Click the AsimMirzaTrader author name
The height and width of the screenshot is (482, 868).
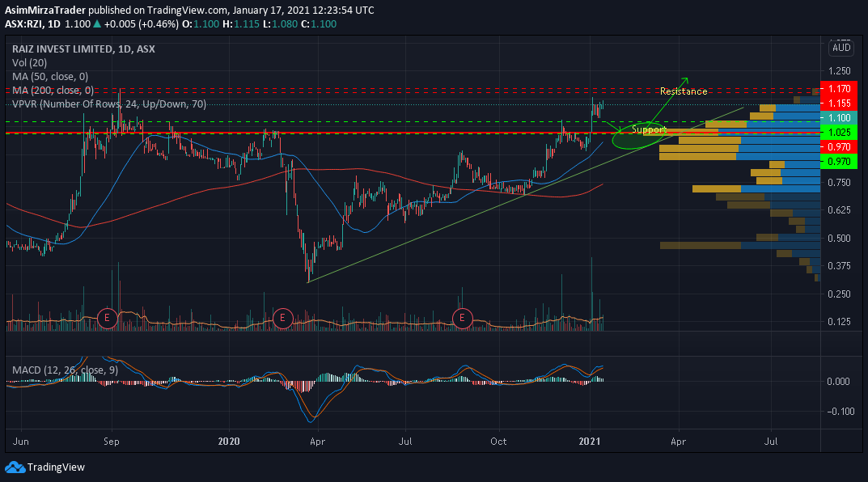click(x=45, y=10)
